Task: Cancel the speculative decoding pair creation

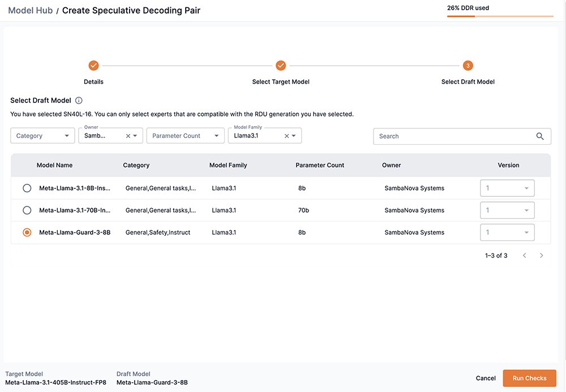Action: (486, 378)
